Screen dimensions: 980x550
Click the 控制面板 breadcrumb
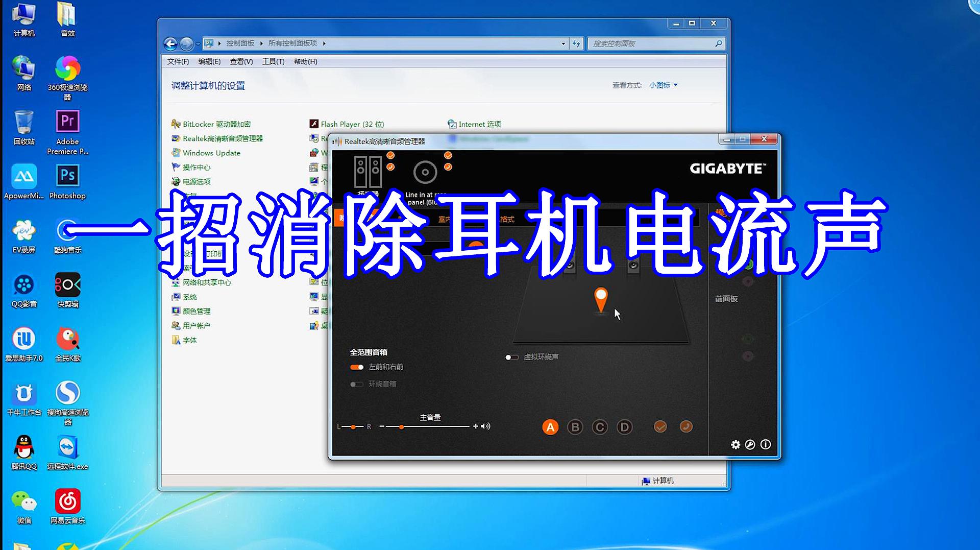tap(240, 43)
